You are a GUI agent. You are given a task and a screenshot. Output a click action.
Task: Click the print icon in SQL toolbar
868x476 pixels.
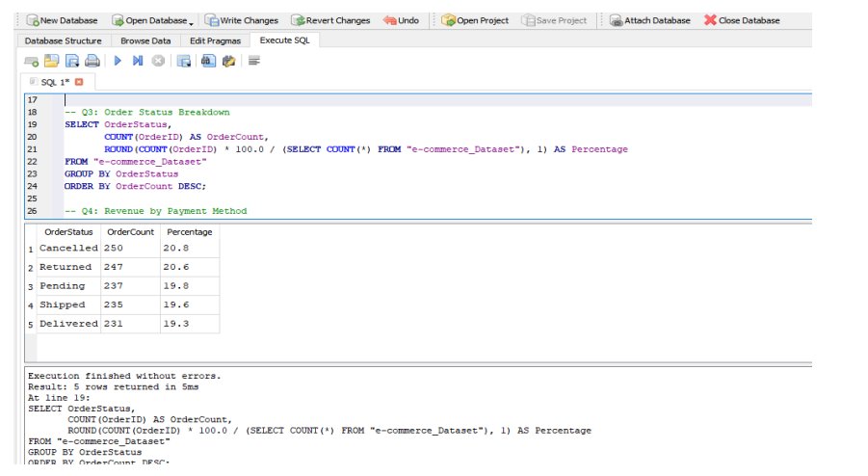click(92, 61)
